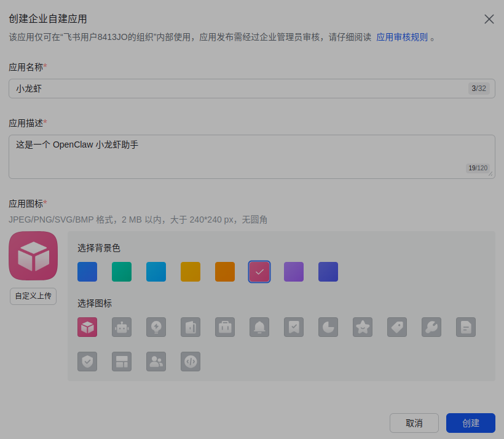The height and width of the screenshot is (439, 504).
Task: Pick the bookmark check icon
Action: (x=294, y=327)
